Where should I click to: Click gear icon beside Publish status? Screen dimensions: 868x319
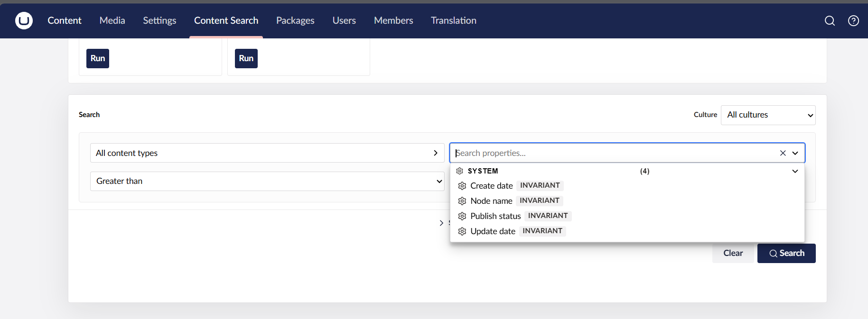click(462, 216)
